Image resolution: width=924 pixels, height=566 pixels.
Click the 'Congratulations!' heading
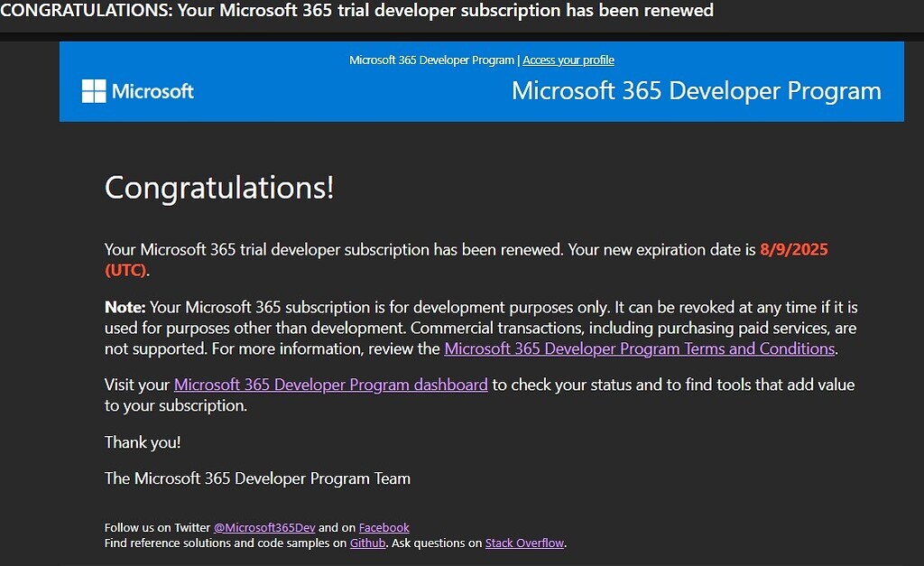219,188
